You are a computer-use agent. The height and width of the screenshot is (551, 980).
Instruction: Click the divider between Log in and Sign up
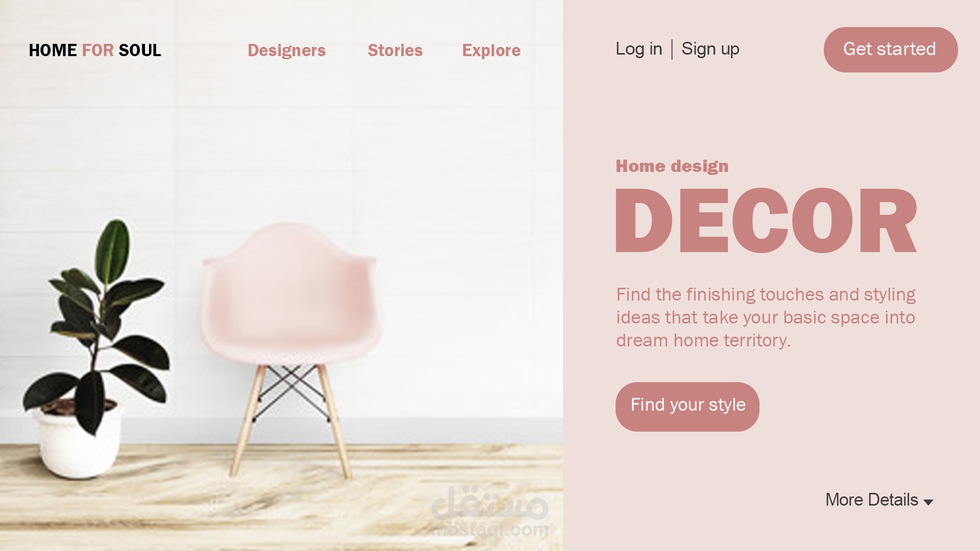[672, 49]
